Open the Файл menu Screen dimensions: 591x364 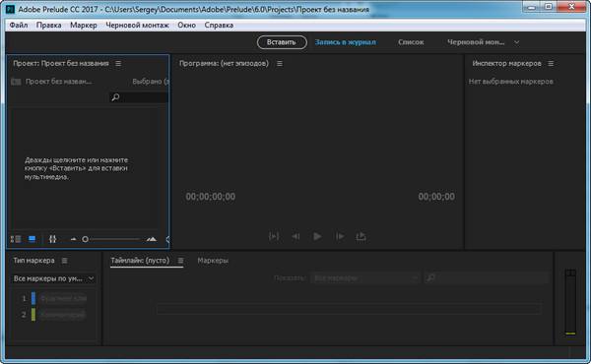[x=19, y=26]
